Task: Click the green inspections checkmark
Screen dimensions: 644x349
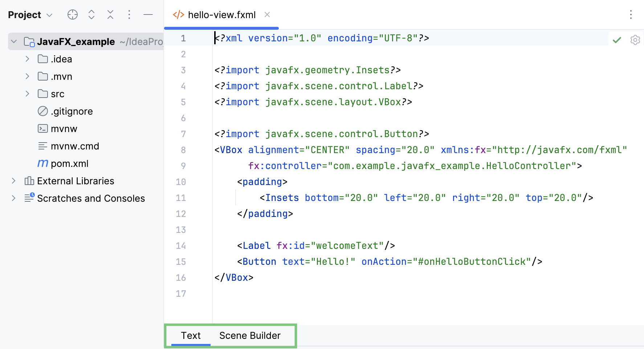Action: (617, 40)
